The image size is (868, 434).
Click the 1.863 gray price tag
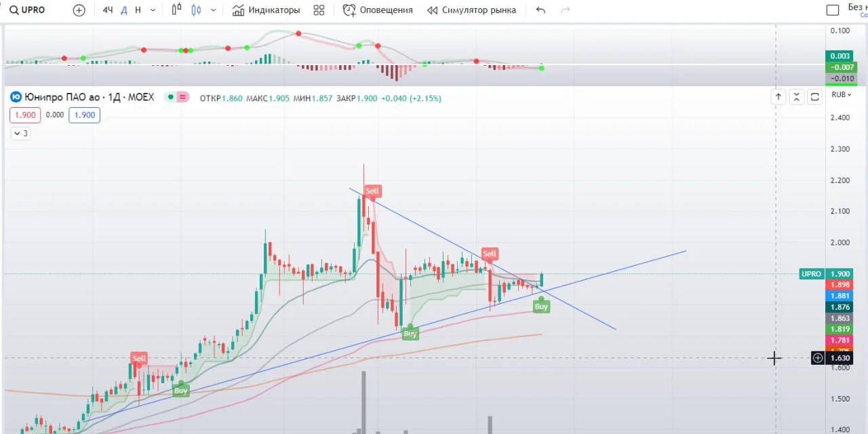coord(840,318)
